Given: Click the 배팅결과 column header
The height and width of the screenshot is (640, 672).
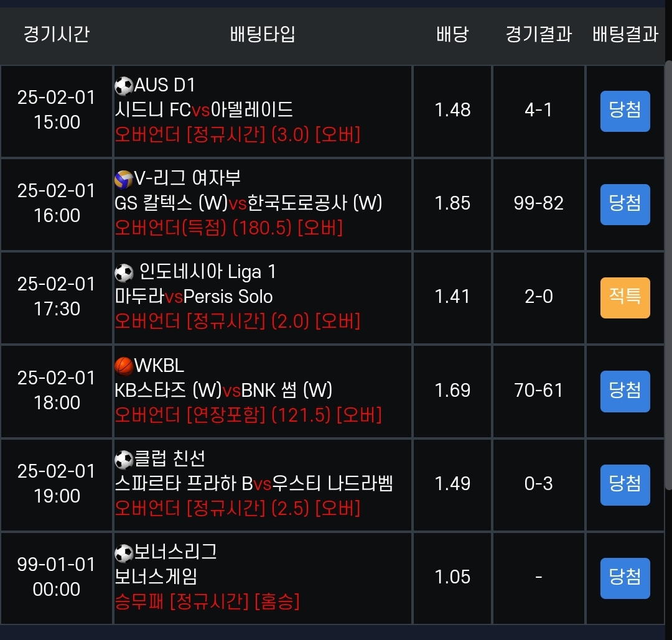Looking at the screenshot, I should point(625,34).
